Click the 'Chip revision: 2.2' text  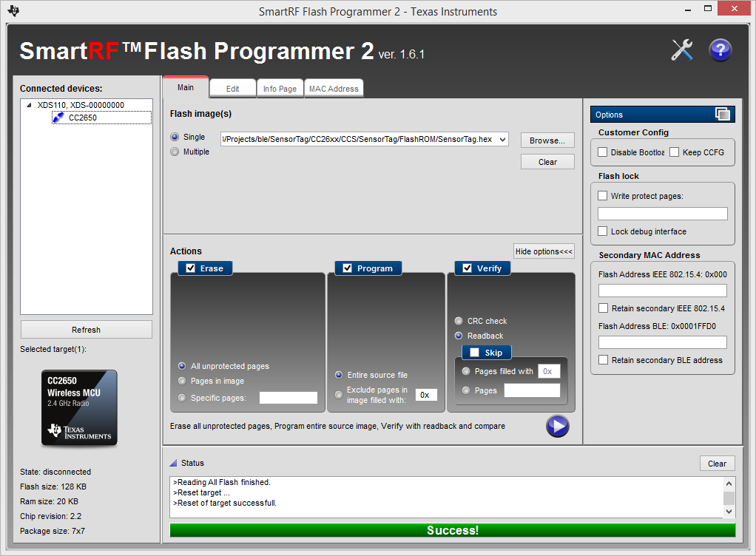coord(50,516)
